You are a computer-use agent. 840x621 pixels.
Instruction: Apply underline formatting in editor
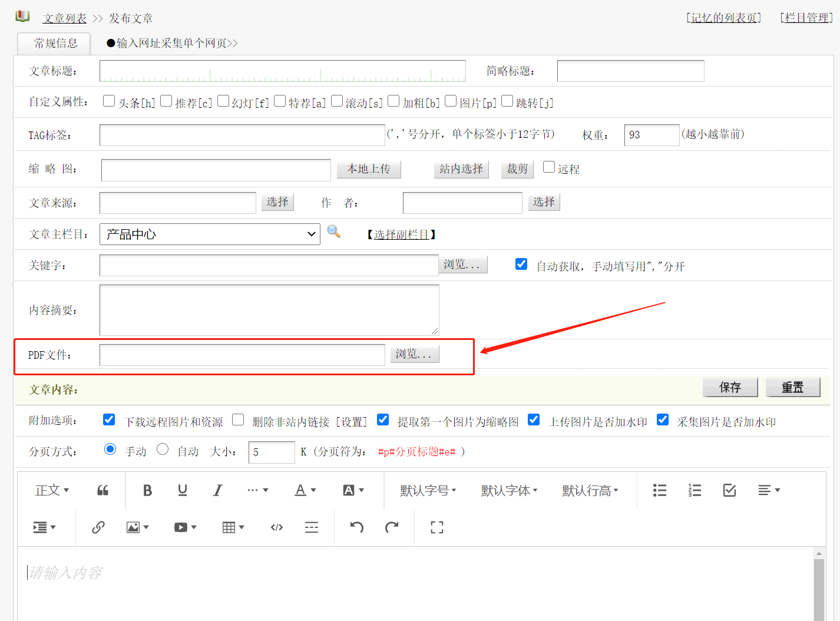click(183, 490)
